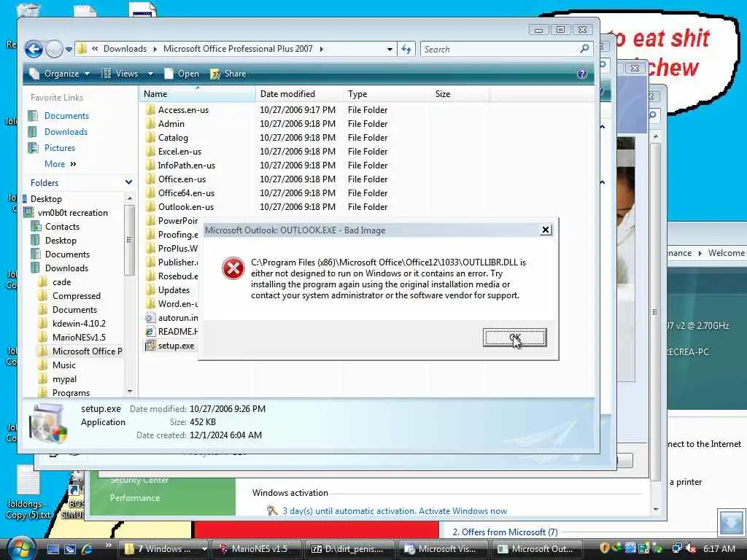The width and height of the screenshot is (747, 560).
Task: Sort by the Type column header
Action: pyautogui.click(x=387, y=94)
